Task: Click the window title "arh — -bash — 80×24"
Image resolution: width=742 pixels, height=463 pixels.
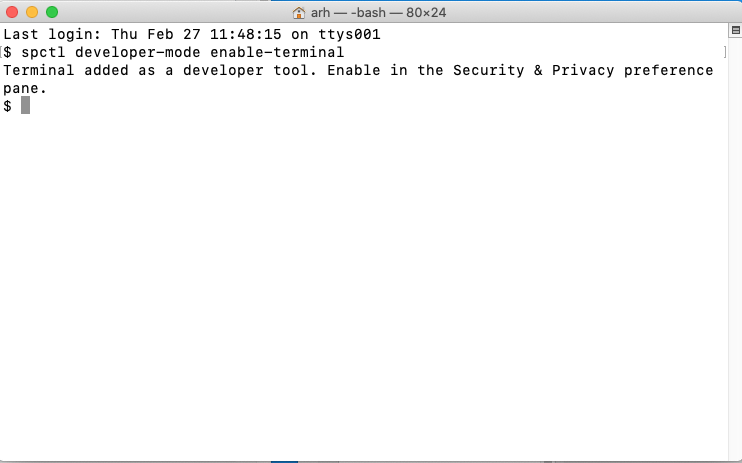Action: coord(378,13)
